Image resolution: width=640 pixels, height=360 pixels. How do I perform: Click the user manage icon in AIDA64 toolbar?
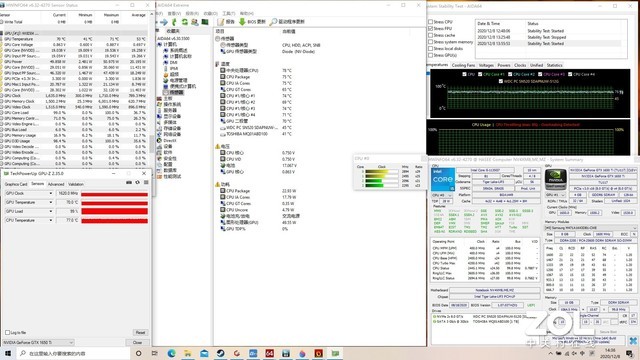pos(195,22)
